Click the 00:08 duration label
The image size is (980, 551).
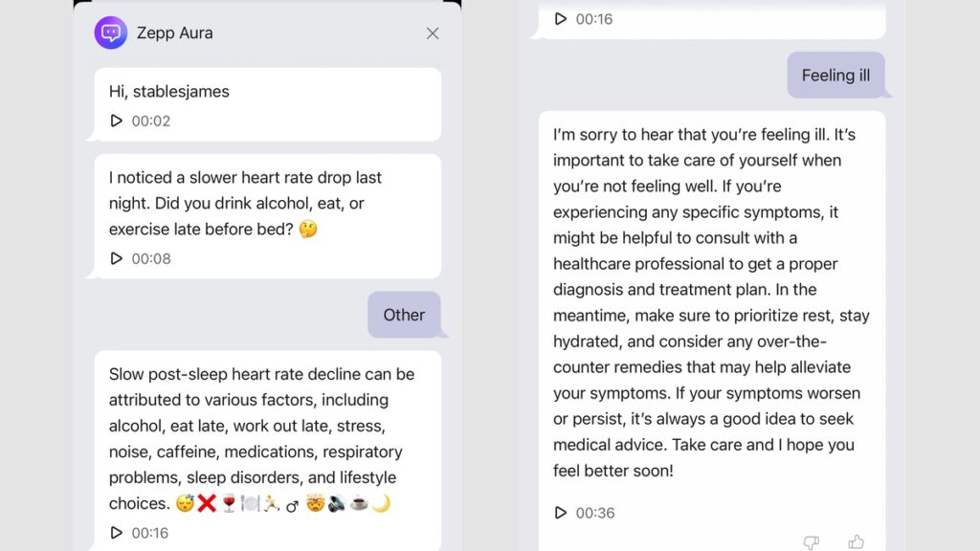coord(151,258)
